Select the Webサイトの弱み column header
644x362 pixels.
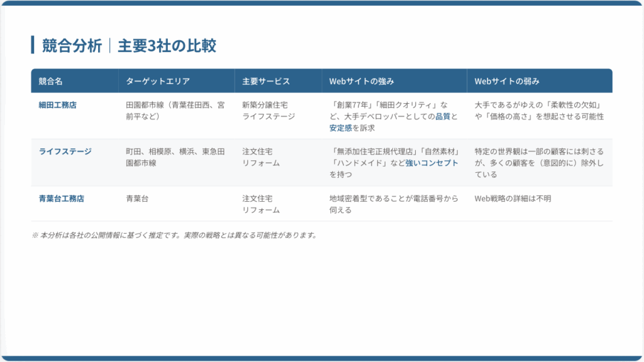(x=504, y=80)
